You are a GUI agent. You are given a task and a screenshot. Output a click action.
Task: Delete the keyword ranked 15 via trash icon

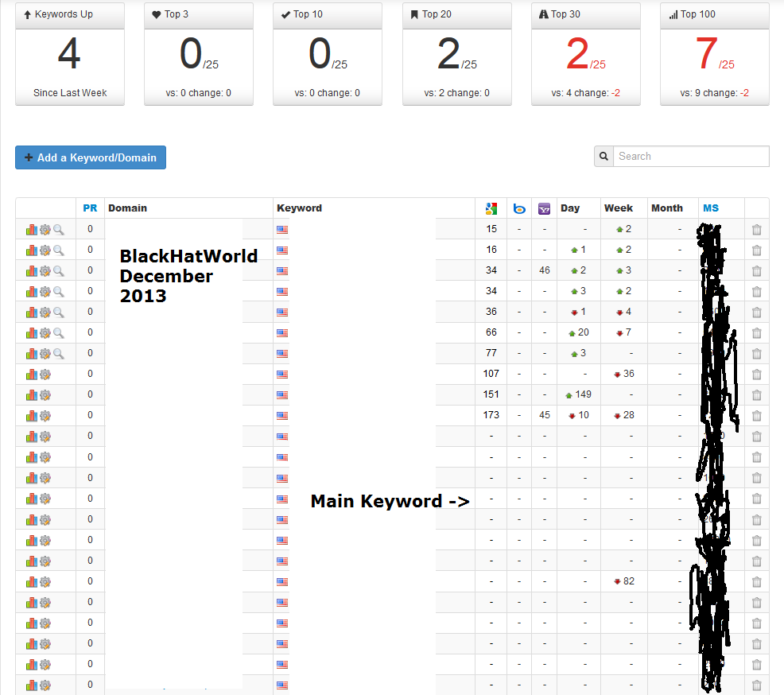coord(756,230)
